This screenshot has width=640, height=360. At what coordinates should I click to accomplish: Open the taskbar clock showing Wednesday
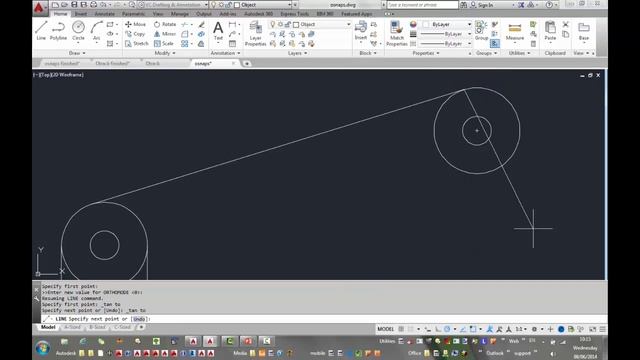click(585, 348)
